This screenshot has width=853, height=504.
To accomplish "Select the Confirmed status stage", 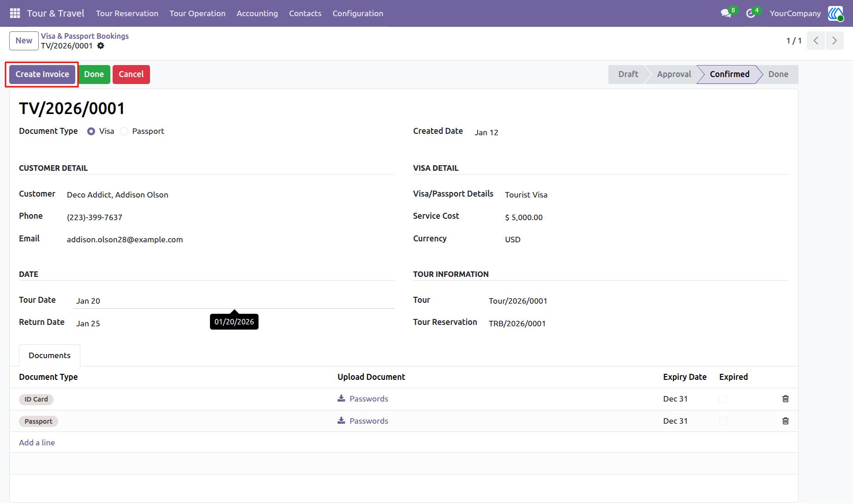I will pos(729,74).
